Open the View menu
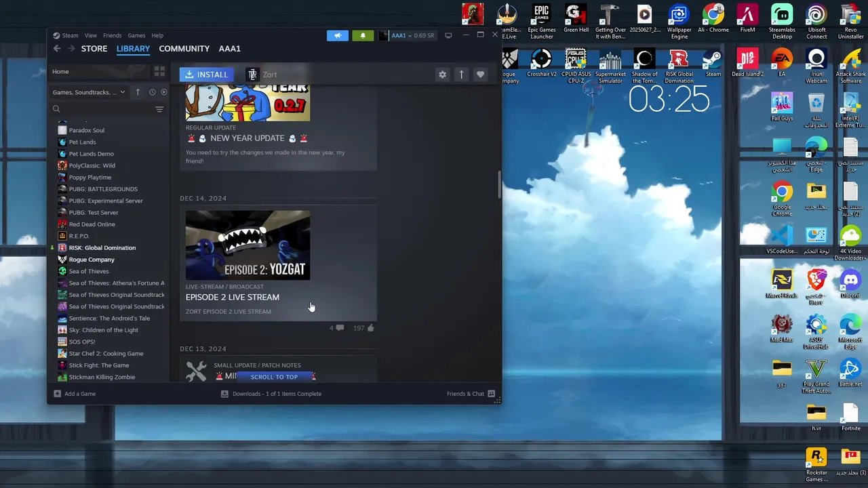The height and width of the screenshot is (488, 868). (x=90, y=35)
